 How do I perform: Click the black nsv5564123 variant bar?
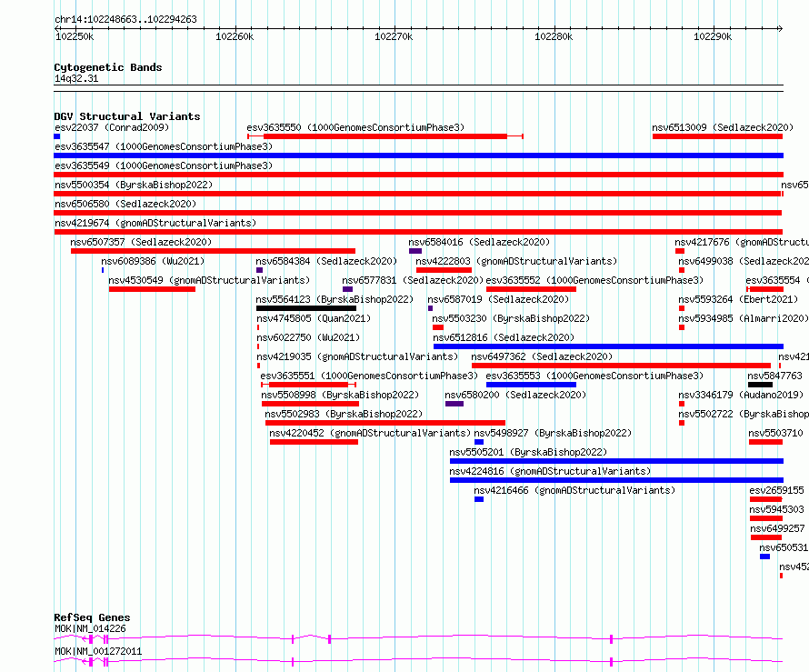tap(306, 308)
